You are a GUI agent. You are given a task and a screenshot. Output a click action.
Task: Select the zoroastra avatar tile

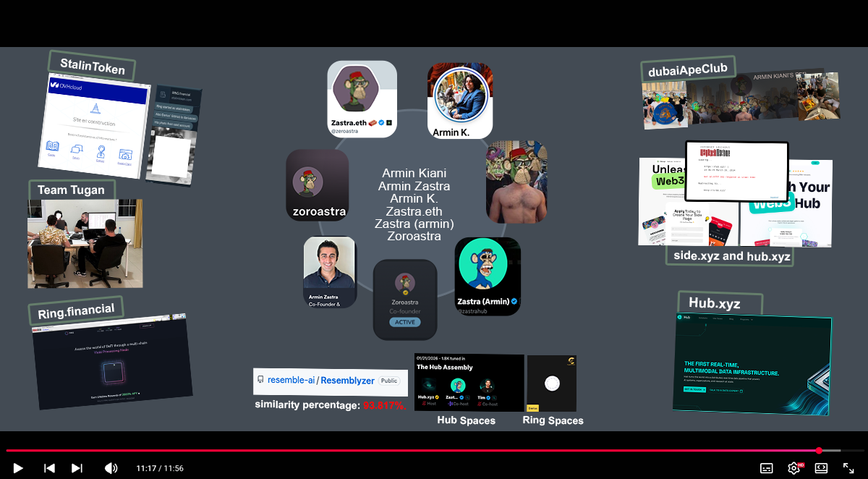pyautogui.click(x=317, y=185)
